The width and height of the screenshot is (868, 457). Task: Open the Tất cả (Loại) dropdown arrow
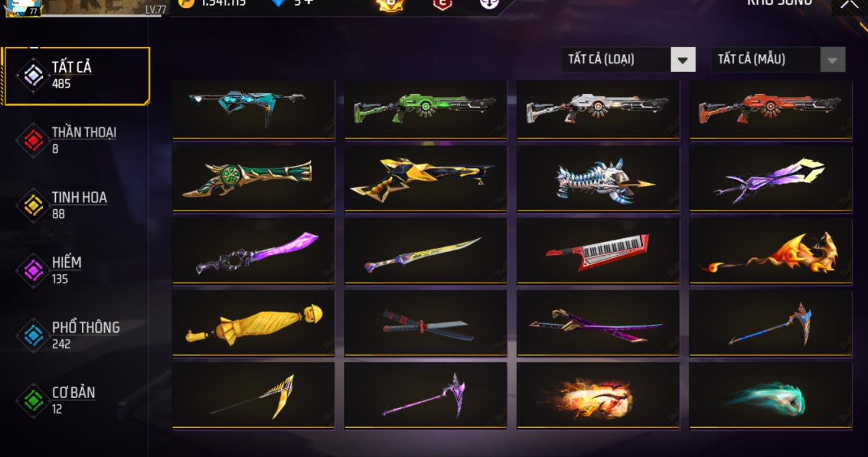(682, 60)
